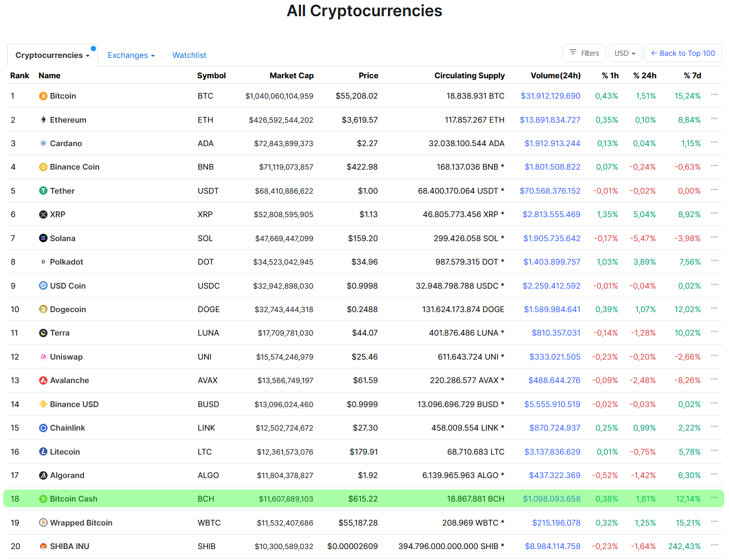The width and height of the screenshot is (729, 560).
Task: Sort by % 1h change column
Action: coord(610,76)
